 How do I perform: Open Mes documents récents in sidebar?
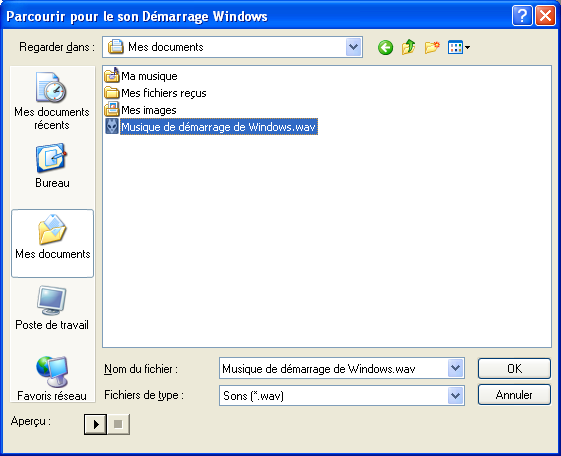pyautogui.click(x=52, y=101)
